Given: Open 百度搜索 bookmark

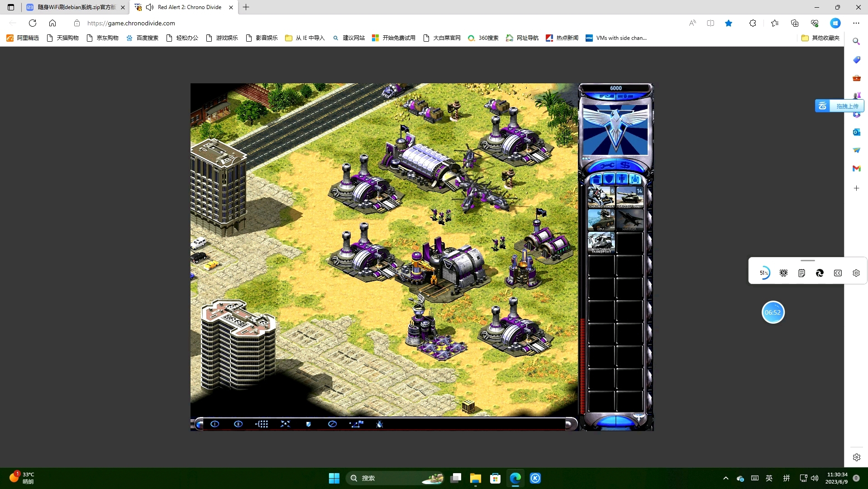Looking at the screenshot, I should (x=142, y=38).
